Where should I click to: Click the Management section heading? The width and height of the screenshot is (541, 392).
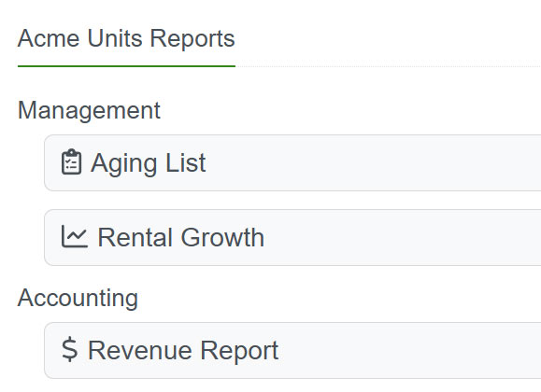tap(89, 110)
